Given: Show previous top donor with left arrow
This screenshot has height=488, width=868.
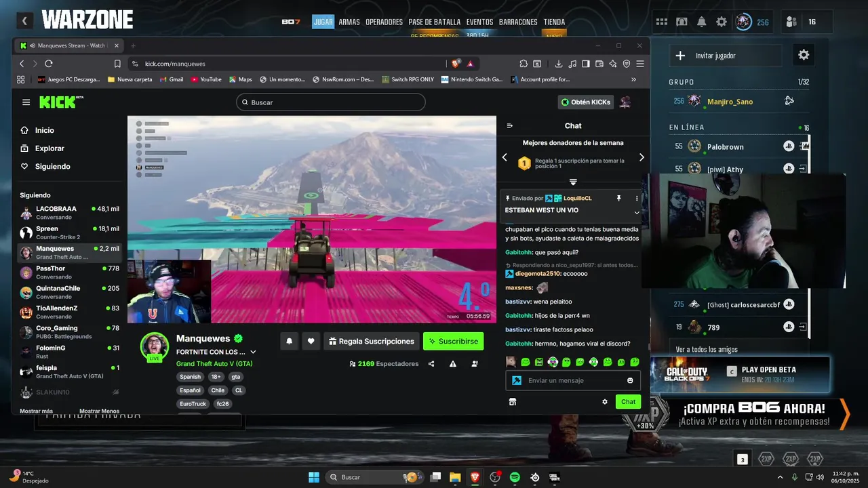Looking at the screenshot, I should point(505,157).
